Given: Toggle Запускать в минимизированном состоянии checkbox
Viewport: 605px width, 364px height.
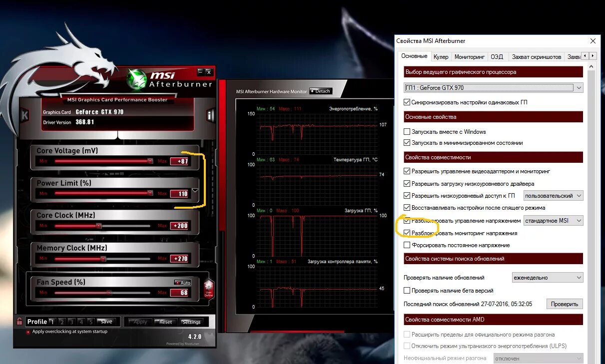Looking at the screenshot, I should tap(407, 143).
